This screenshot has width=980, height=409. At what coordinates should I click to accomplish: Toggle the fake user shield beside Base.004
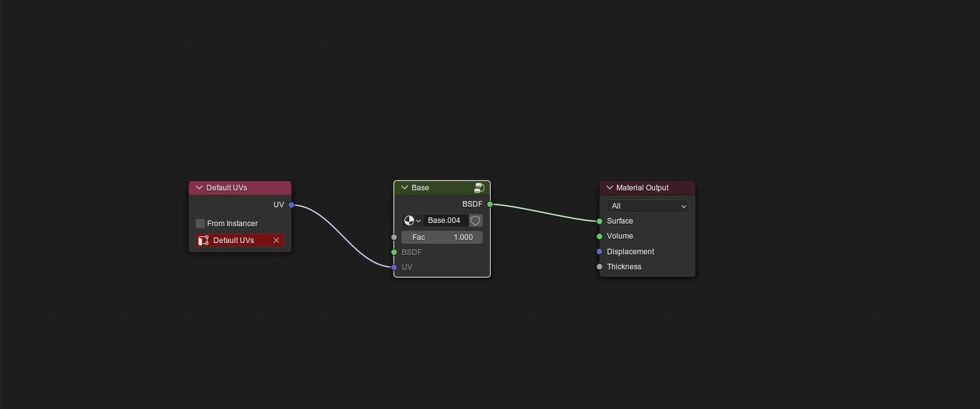(476, 220)
